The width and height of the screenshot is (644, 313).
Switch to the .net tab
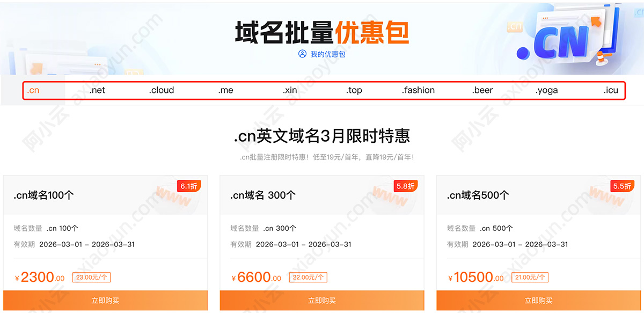[97, 90]
